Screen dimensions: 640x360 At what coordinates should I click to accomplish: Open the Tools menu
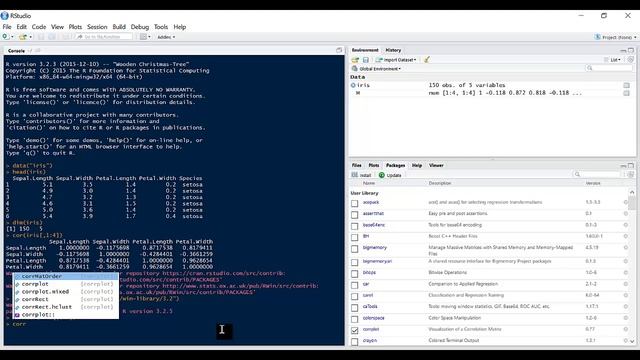[161, 27]
